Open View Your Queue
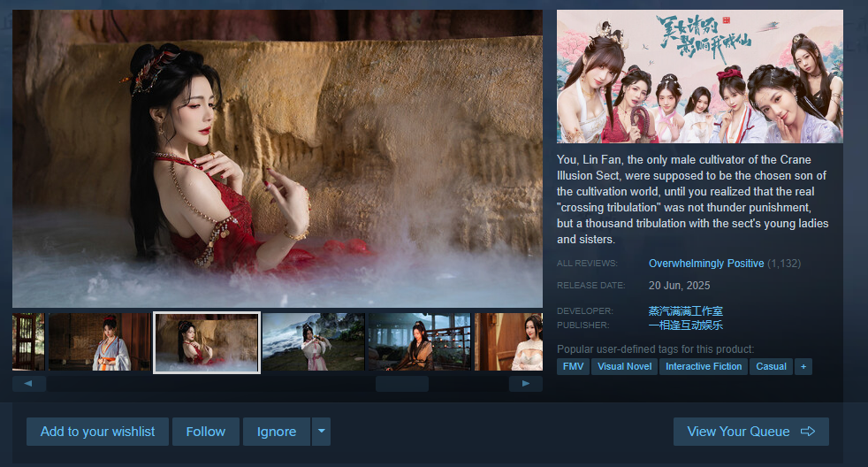The width and height of the screenshot is (868, 467). (x=750, y=432)
